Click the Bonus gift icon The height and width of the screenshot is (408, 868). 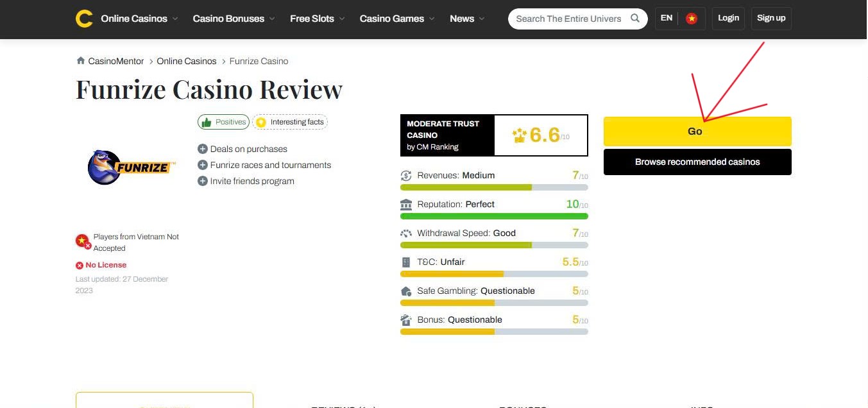[406, 319]
